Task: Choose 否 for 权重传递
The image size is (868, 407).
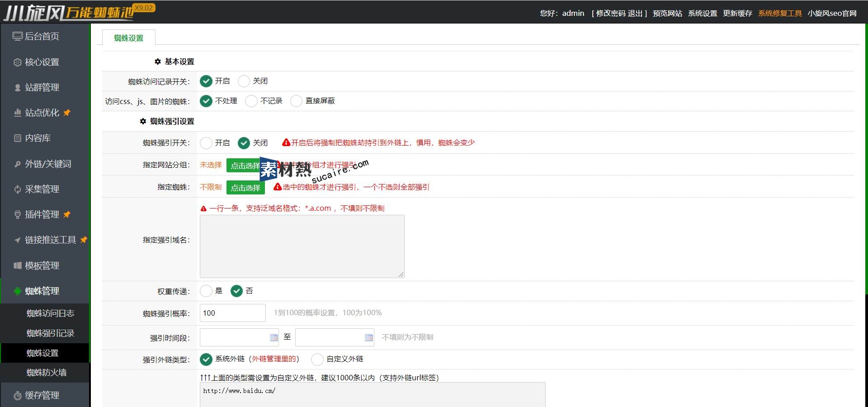Action: [x=236, y=291]
